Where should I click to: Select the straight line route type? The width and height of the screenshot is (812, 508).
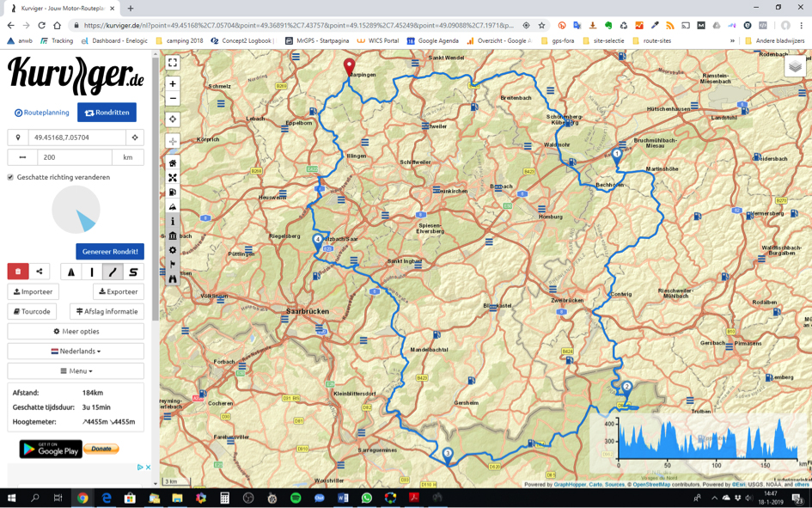(x=92, y=272)
